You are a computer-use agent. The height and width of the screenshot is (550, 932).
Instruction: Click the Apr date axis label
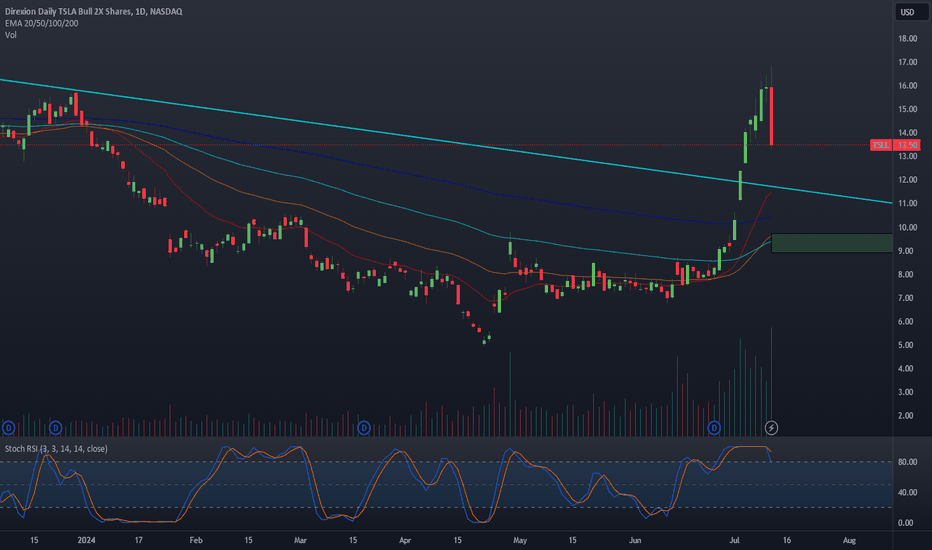405,540
